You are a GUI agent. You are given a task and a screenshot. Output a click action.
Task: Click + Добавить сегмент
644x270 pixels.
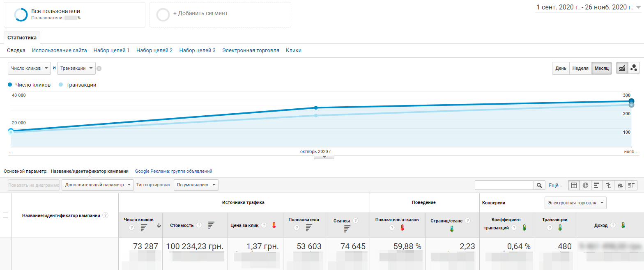click(x=220, y=15)
